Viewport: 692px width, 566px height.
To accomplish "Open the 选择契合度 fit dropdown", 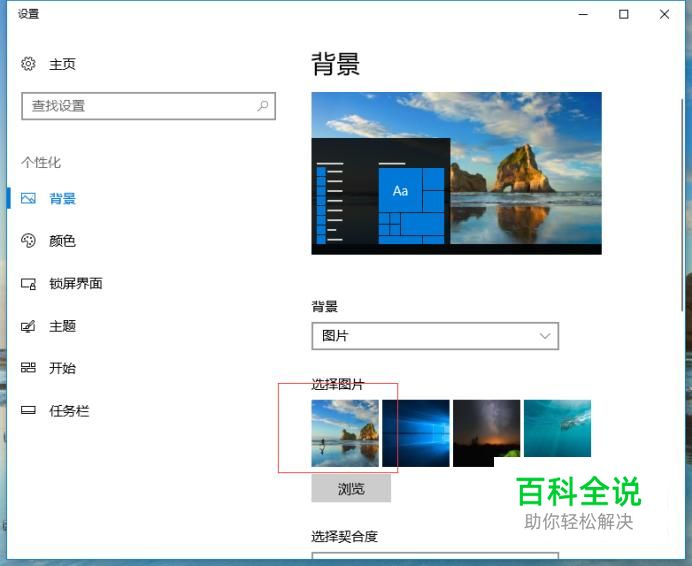I will point(435,555).
